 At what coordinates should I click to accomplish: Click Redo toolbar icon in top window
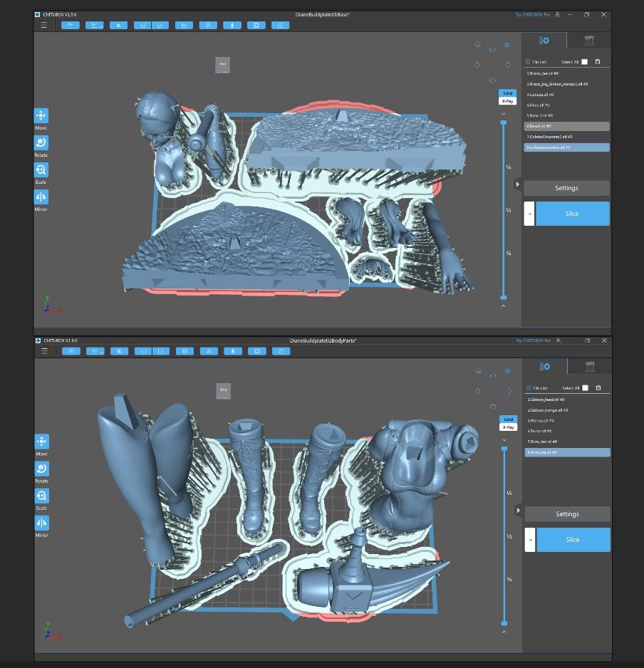point(160,25)
